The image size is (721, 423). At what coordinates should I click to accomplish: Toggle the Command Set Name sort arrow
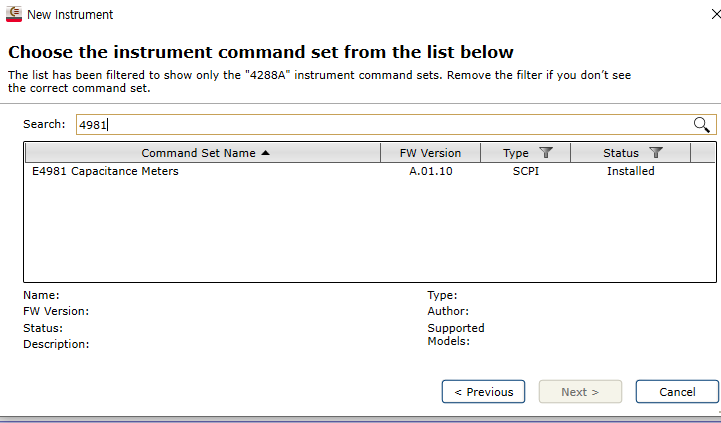[265, 153]
